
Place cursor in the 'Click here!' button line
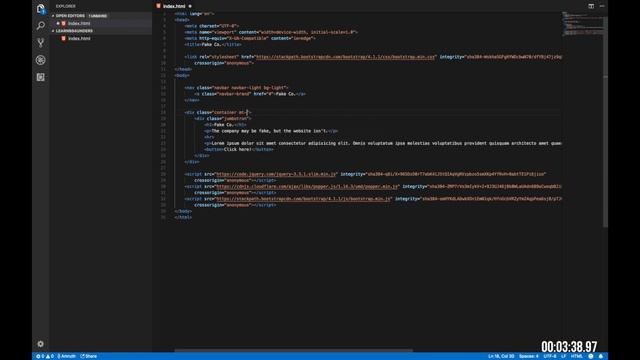tap(239, 149)
